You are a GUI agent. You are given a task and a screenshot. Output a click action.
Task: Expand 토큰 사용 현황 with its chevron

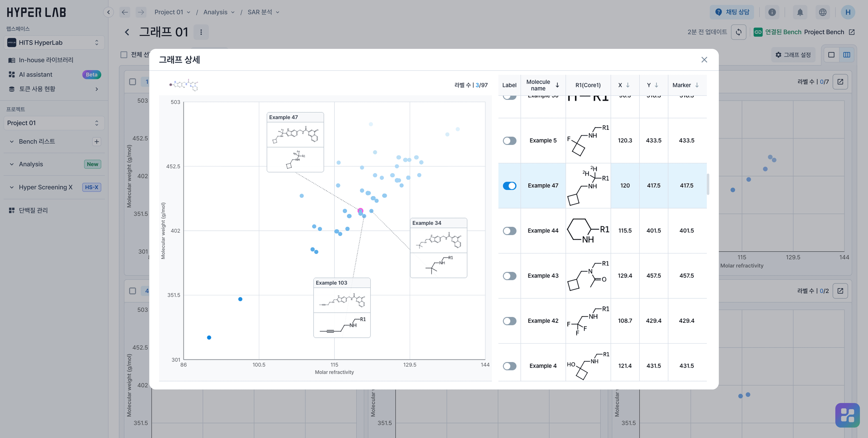click(x=97, y=89)
